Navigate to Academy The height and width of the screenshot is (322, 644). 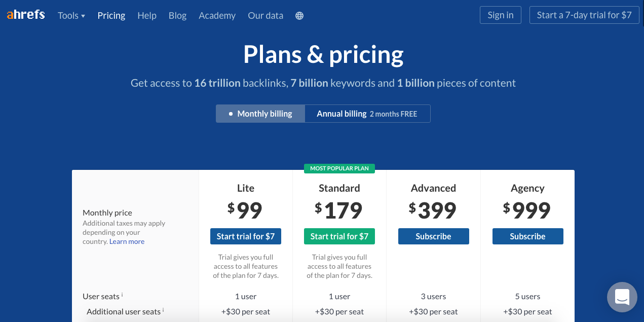point(217,16)
